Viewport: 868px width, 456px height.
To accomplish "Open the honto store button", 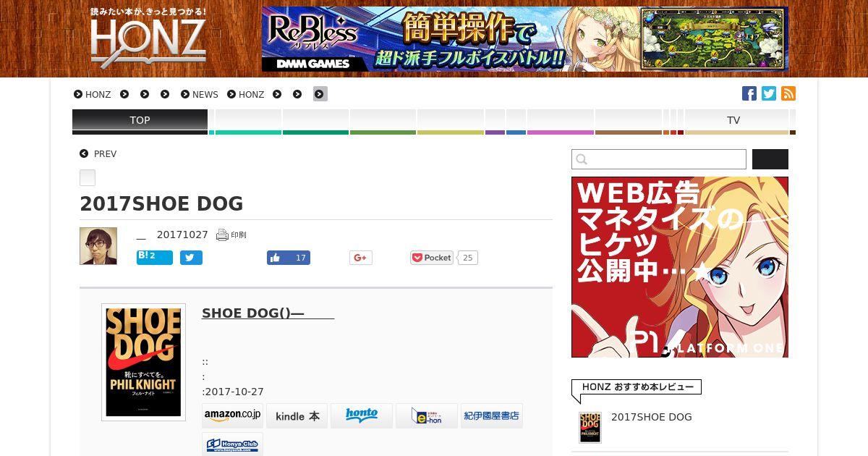I will [x=362, y=415].
